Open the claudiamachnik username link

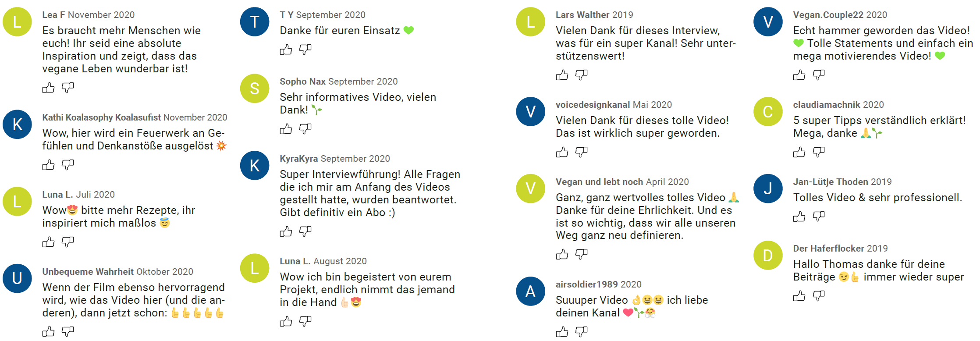pyautogui.click(x=827, y=105)
